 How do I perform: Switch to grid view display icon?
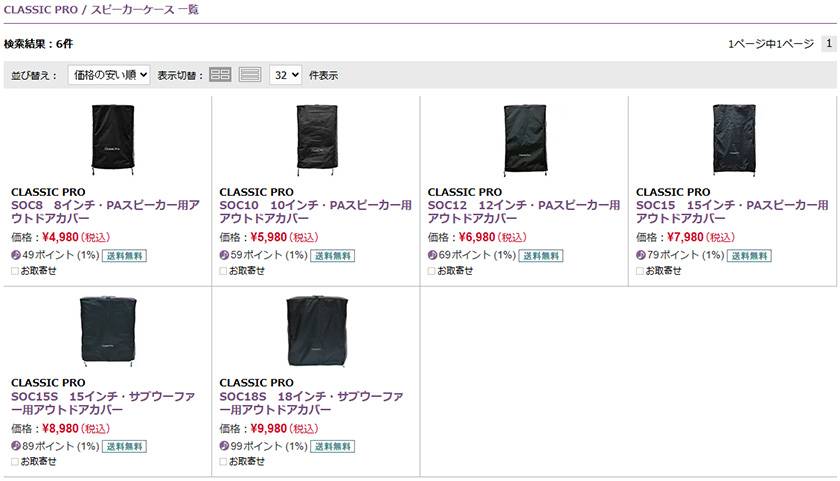click(x=220, y=75)
